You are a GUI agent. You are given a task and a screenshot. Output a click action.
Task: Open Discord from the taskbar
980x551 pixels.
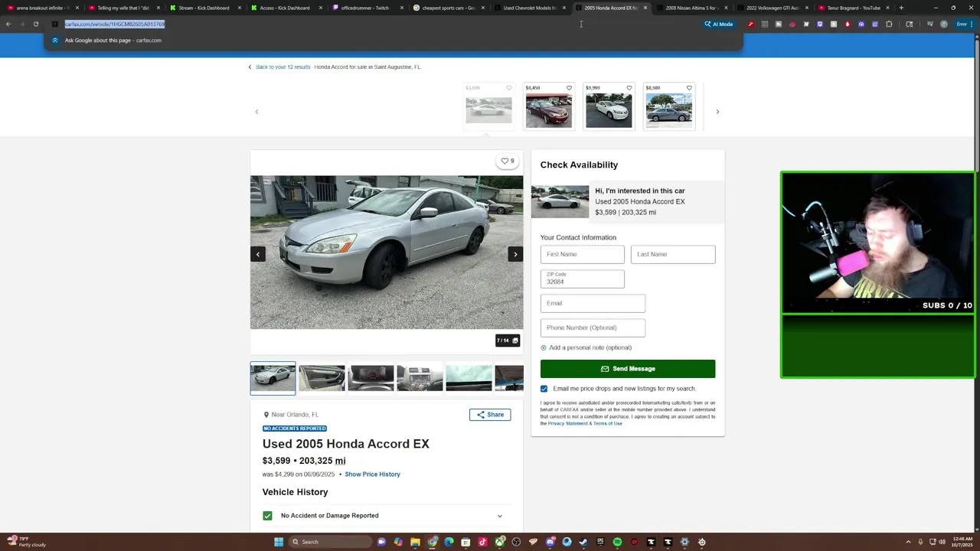(550, 542)
